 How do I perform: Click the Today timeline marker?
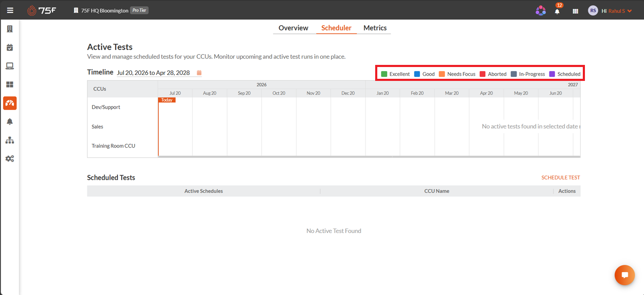[167, 100]
